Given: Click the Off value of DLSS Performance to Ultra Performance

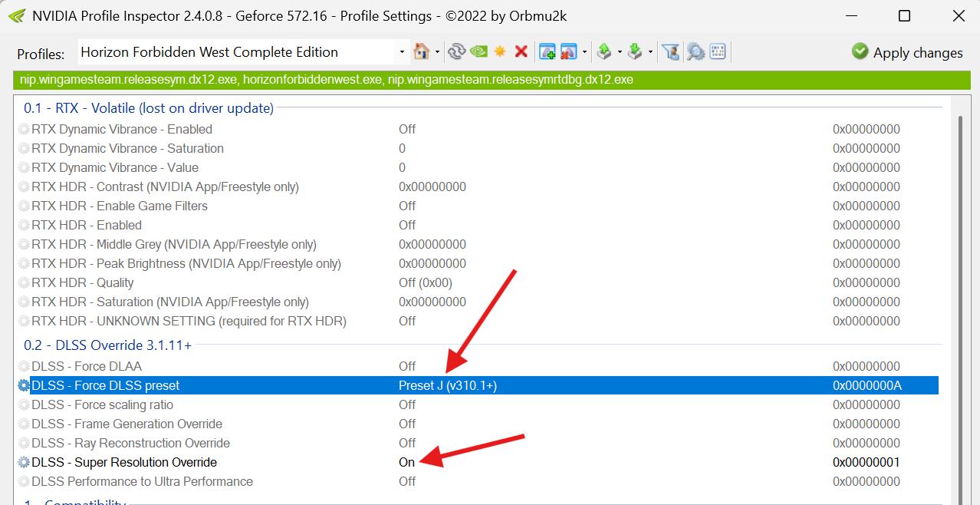Looking at the screenshot, I should click(x=407, y=481).
